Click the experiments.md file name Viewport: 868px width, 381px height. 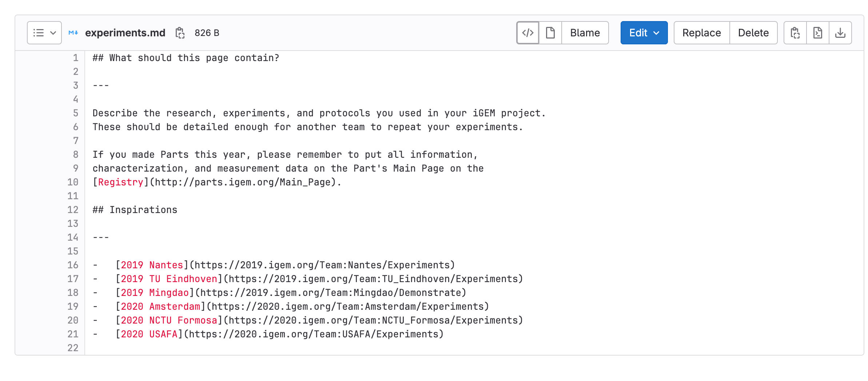125,33
